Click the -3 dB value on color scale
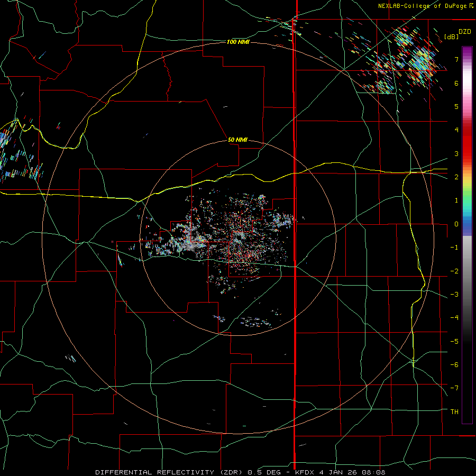476x476 pixels. 454,295
